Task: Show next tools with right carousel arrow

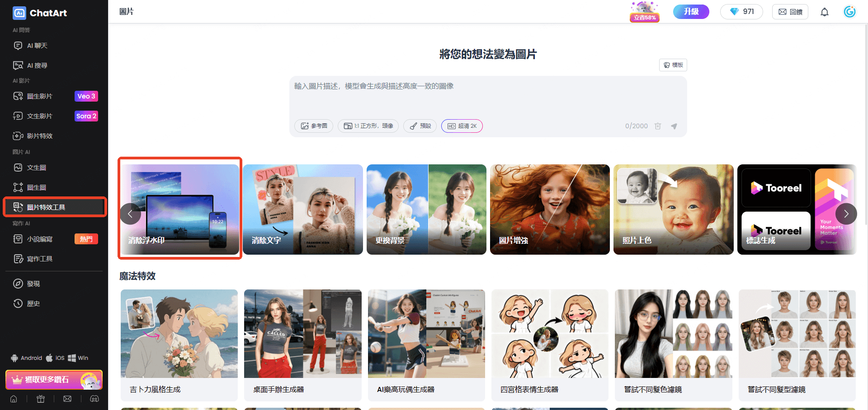Action: pos(846,214)
